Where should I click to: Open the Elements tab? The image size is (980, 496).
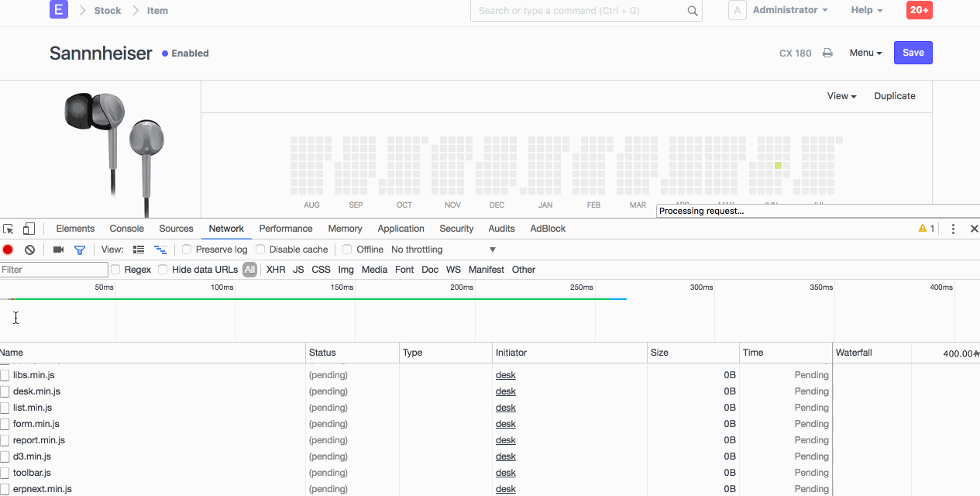(75, 229)
